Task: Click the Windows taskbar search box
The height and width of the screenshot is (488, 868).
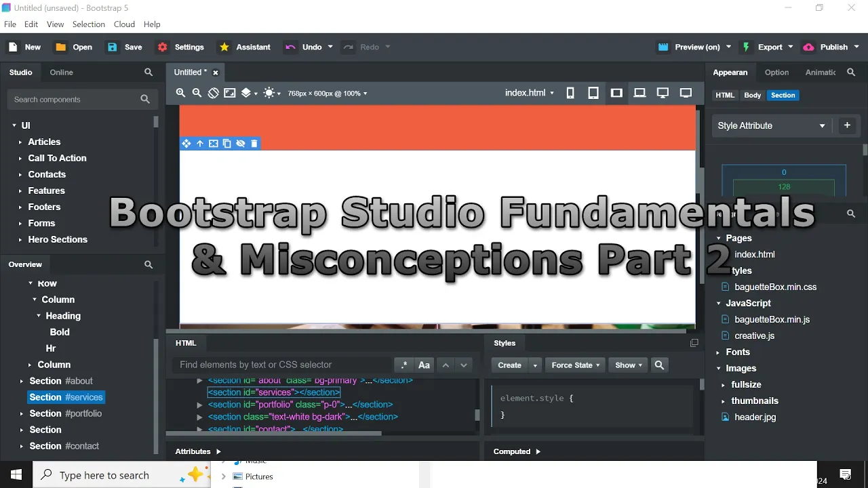Action: [122, 475]
